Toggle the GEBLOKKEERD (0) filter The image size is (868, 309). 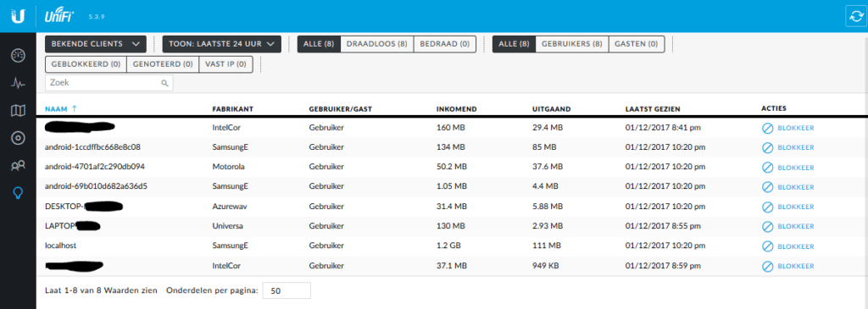tap(86, 64)
